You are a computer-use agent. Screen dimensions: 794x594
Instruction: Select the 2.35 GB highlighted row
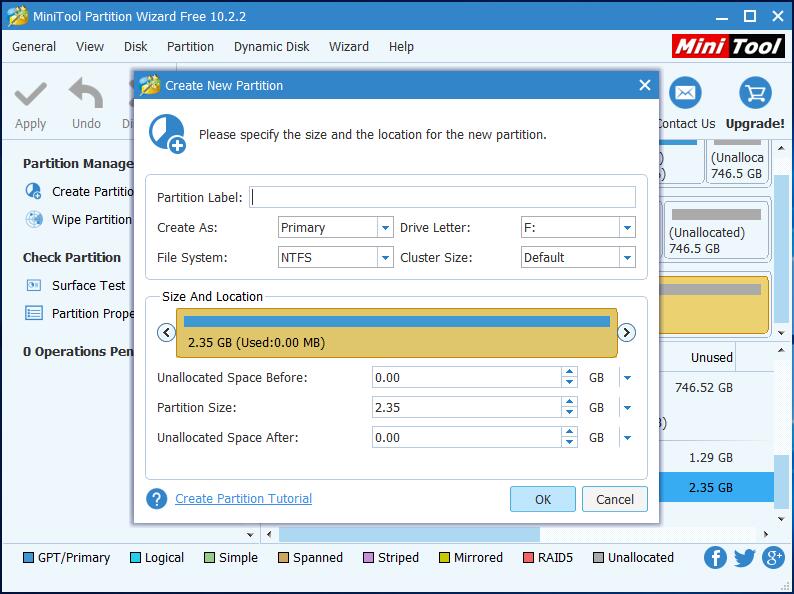coord(717,487)
